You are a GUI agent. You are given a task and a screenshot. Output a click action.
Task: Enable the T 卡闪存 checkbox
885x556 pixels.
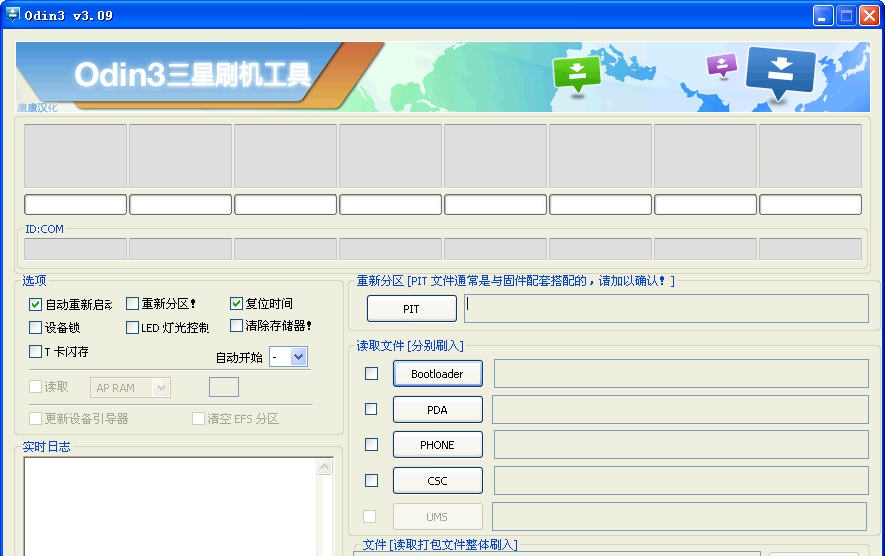coord(36,352)
